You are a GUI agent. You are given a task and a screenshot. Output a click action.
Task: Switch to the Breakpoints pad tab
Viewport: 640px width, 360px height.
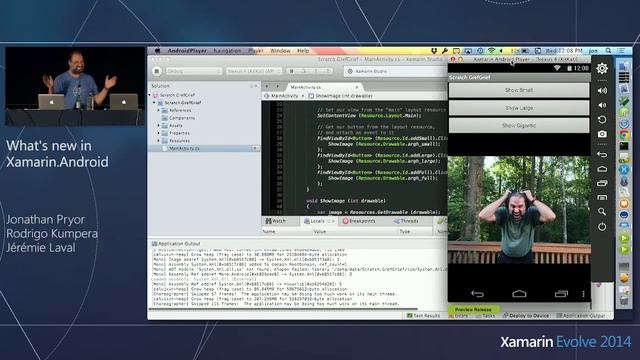[359, 221]
